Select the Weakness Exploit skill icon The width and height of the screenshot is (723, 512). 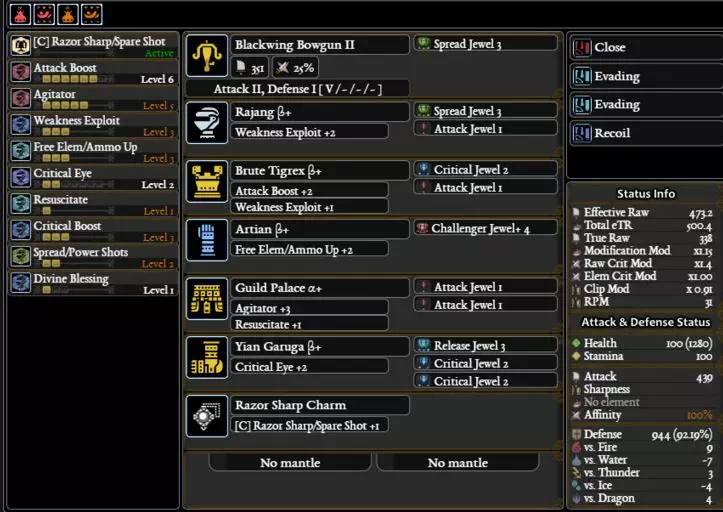click(21, 125)
